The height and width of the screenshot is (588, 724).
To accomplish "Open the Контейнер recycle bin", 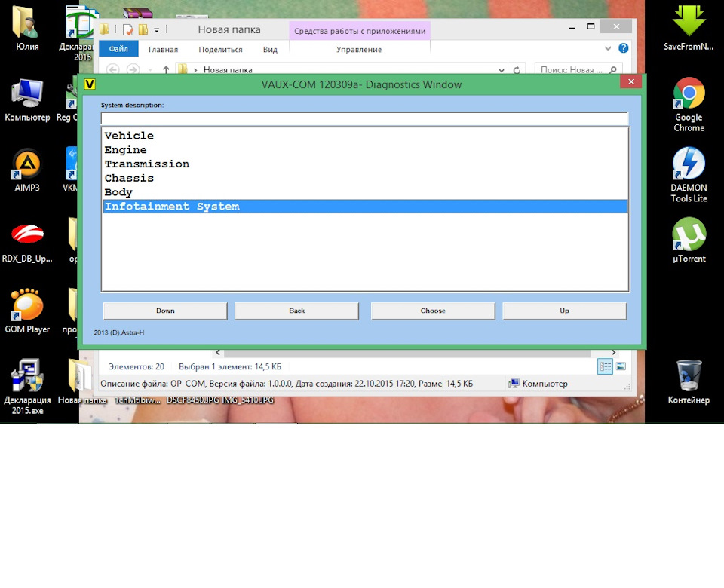I will (x=689, y=382).
